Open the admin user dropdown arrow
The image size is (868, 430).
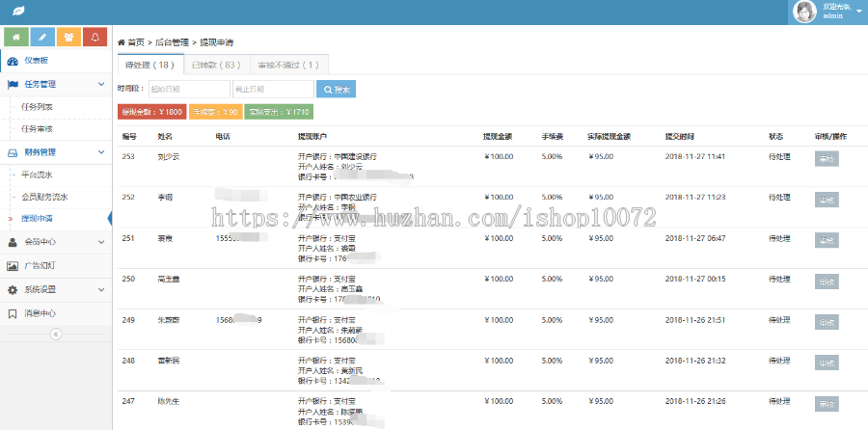858,12
